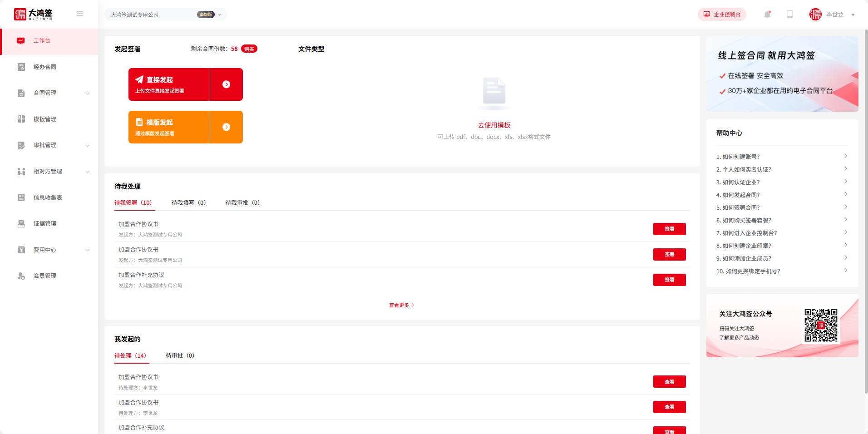This screenshot has height=434, width=868.
Task: Open the 李世龙 user account dropdown
Action: pos(853,15)
